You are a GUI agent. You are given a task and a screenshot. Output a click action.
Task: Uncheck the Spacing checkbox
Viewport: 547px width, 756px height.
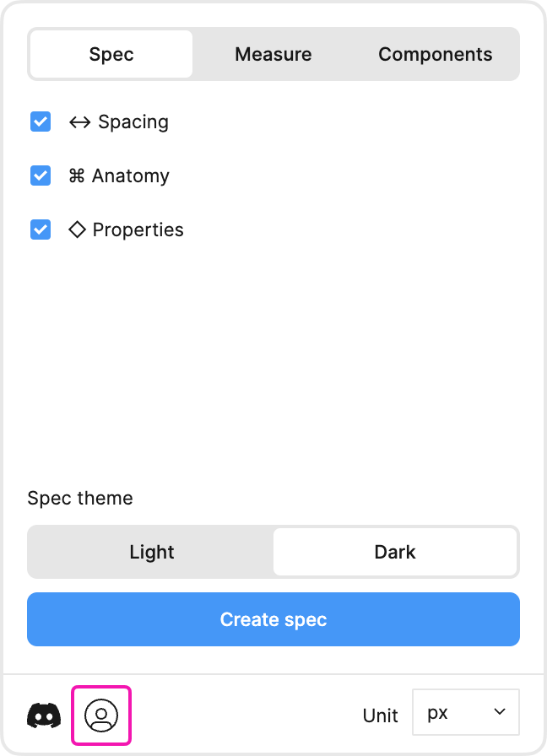click(x=41, y=121)
